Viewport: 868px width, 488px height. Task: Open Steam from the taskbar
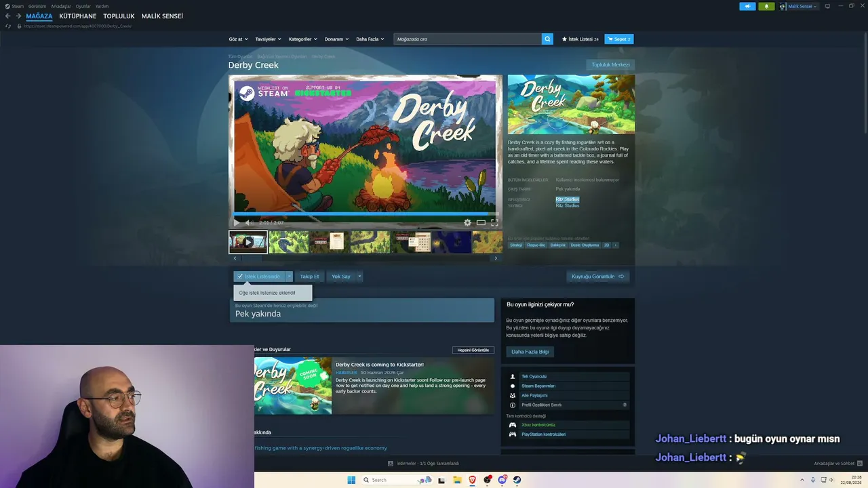click(517, 480)
